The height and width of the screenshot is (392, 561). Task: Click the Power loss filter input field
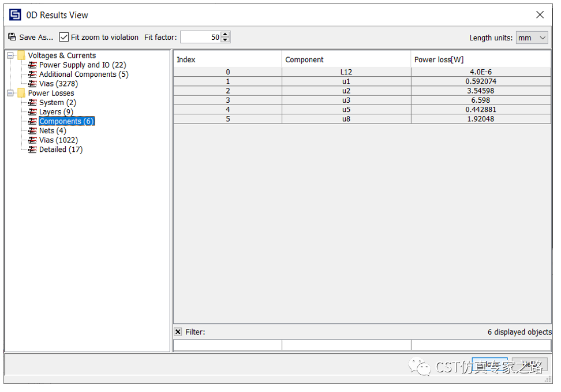481,345
